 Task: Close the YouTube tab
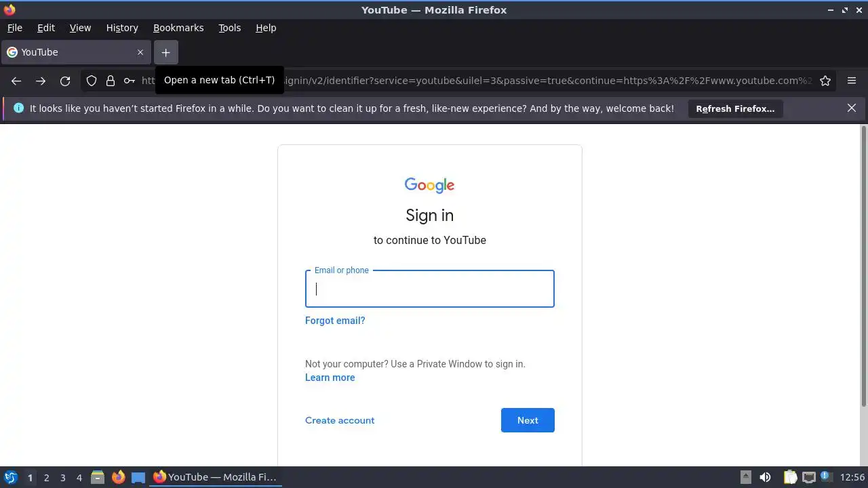click(x=140, y=52)
